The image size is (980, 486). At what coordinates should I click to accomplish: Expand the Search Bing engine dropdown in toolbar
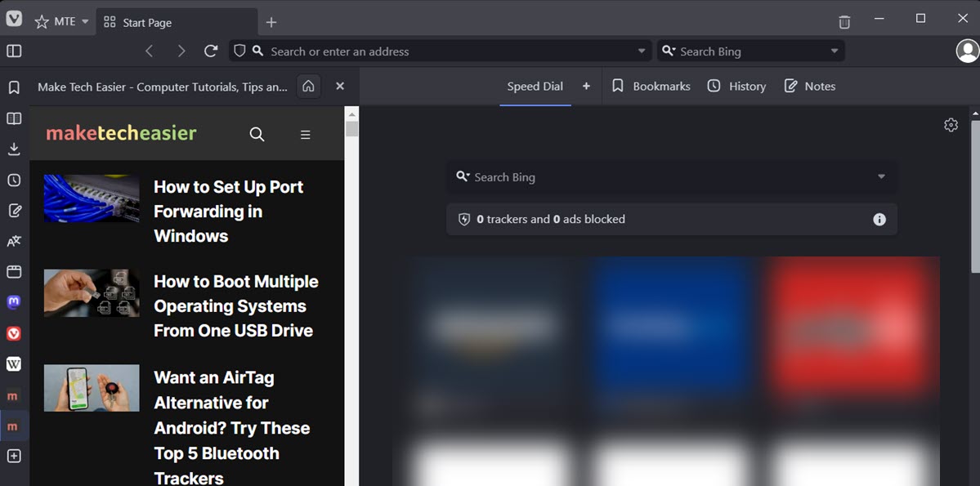tap(835, 51)
